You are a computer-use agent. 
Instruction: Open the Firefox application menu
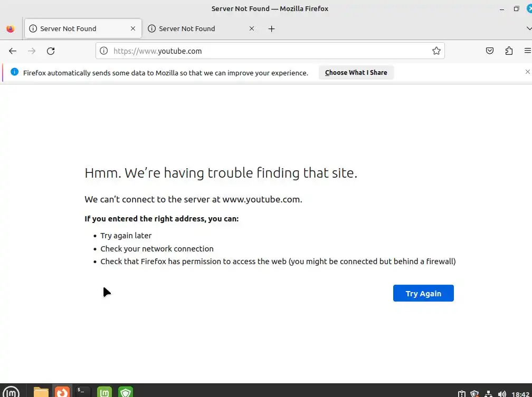[528, 51]
